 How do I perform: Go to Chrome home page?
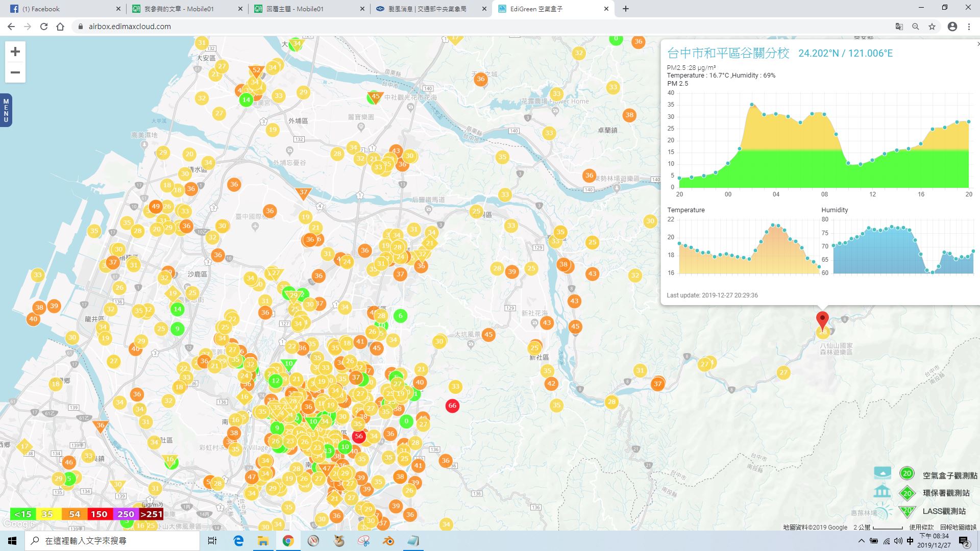pyautogui.click(x=60, y=27)
